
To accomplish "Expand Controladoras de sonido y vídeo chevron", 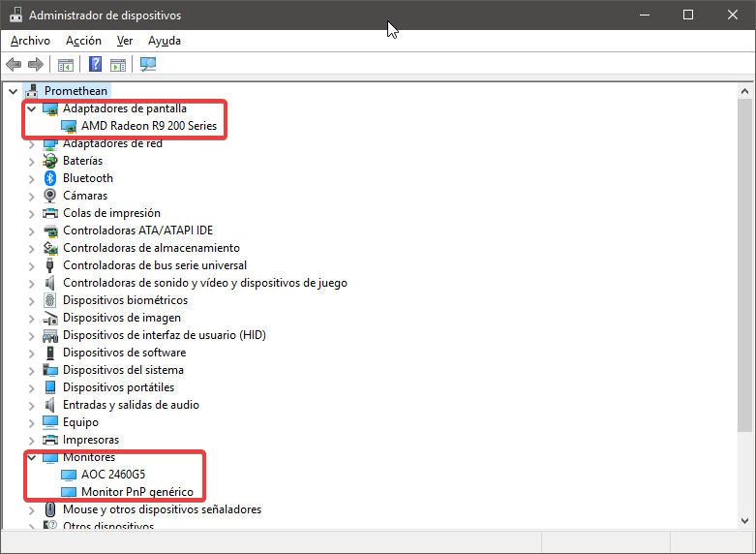I will coord(32,283).
